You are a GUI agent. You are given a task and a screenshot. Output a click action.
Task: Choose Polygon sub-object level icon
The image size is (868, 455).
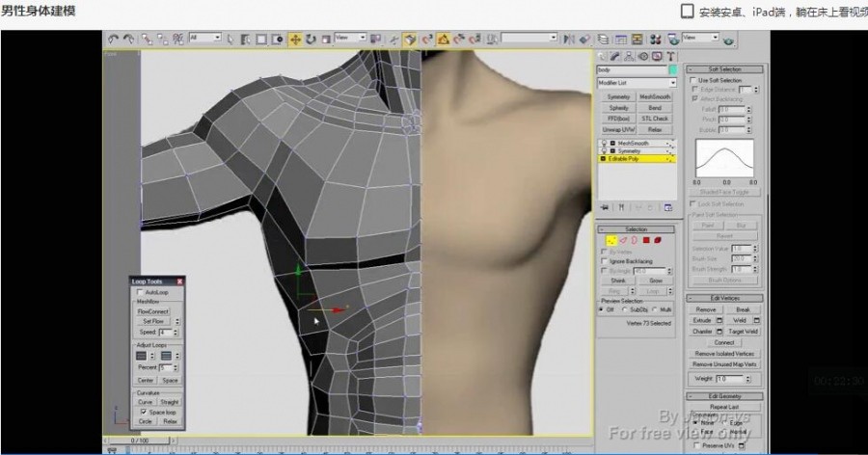[x=647, y=240]
